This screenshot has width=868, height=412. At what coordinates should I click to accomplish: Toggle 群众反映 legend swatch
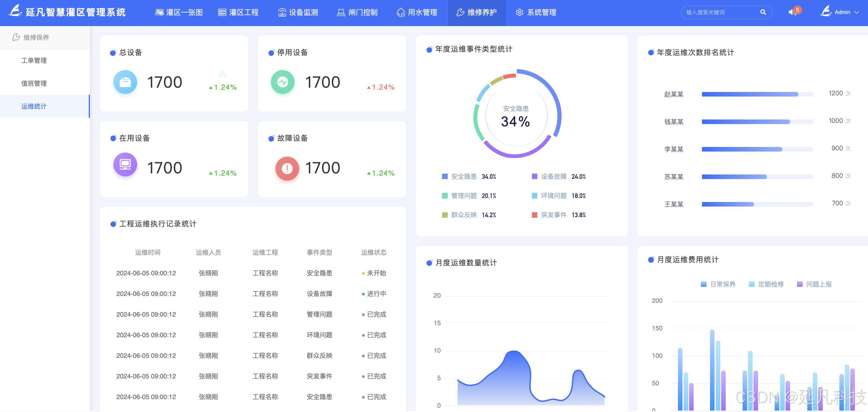(445, 215)
